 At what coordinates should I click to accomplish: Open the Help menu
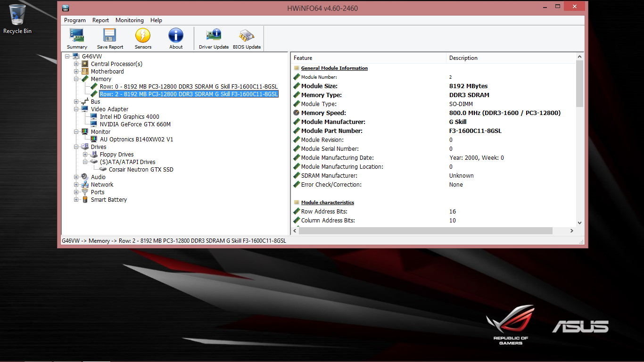pos(156,20)
